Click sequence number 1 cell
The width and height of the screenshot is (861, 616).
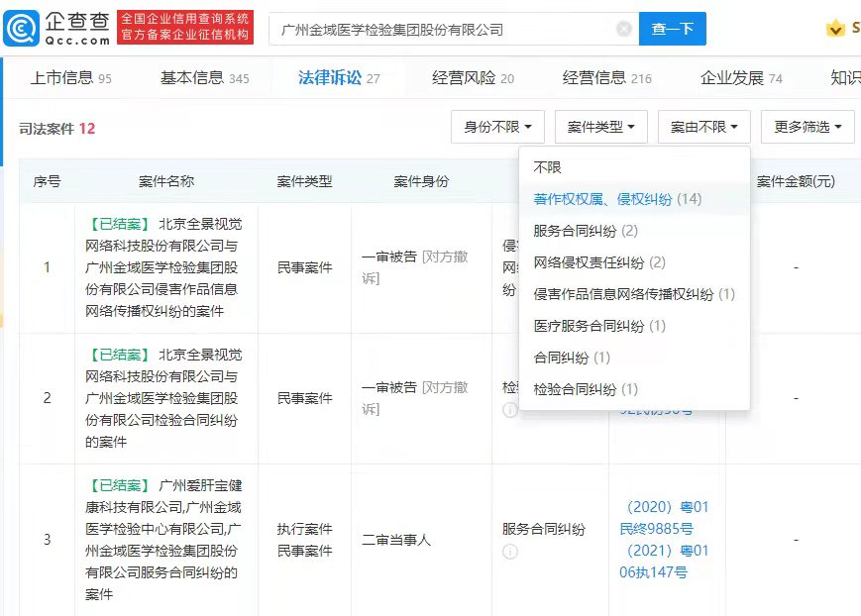(x=48, y=267)
